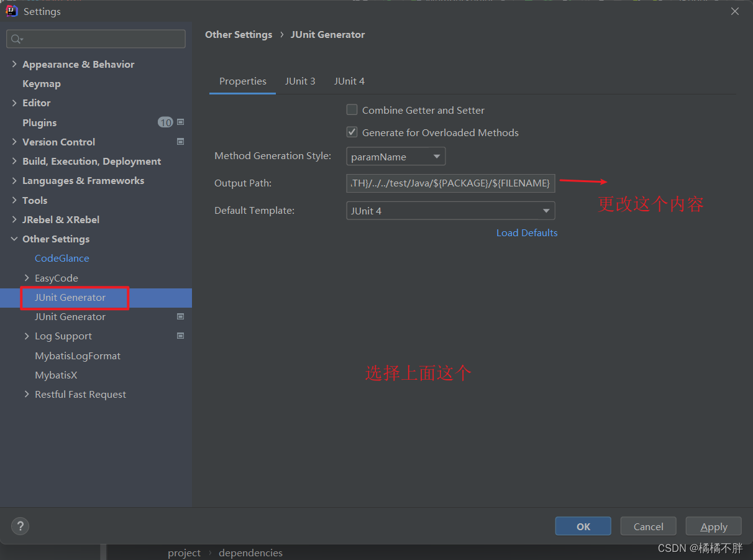Click the Default Template label

tap(255, 210)
